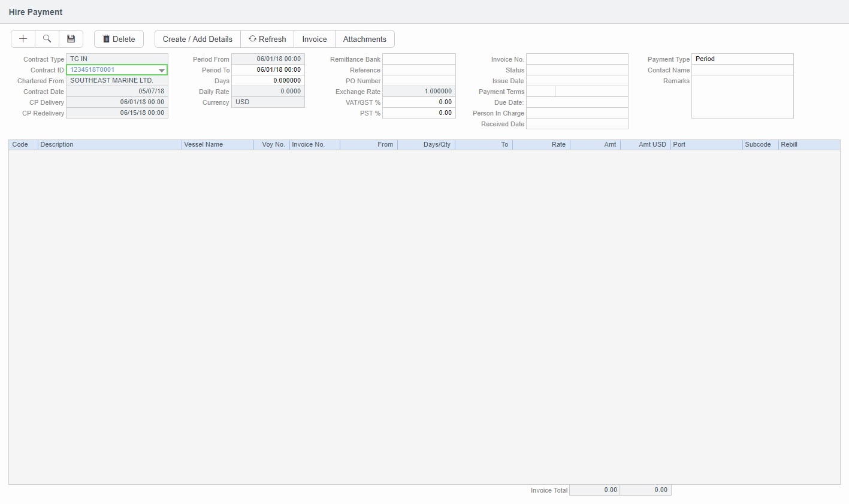Select the VAT/GST % input field
849x504 pixels.
419,102
